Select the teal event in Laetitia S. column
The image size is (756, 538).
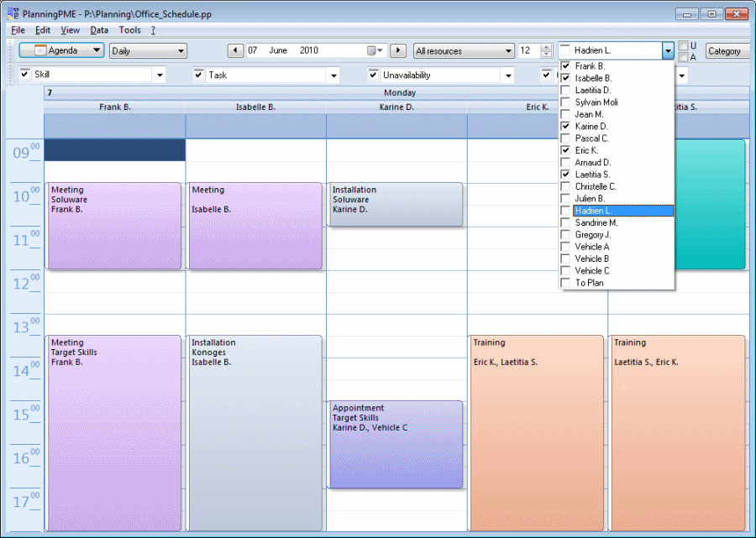coord(710,204)
